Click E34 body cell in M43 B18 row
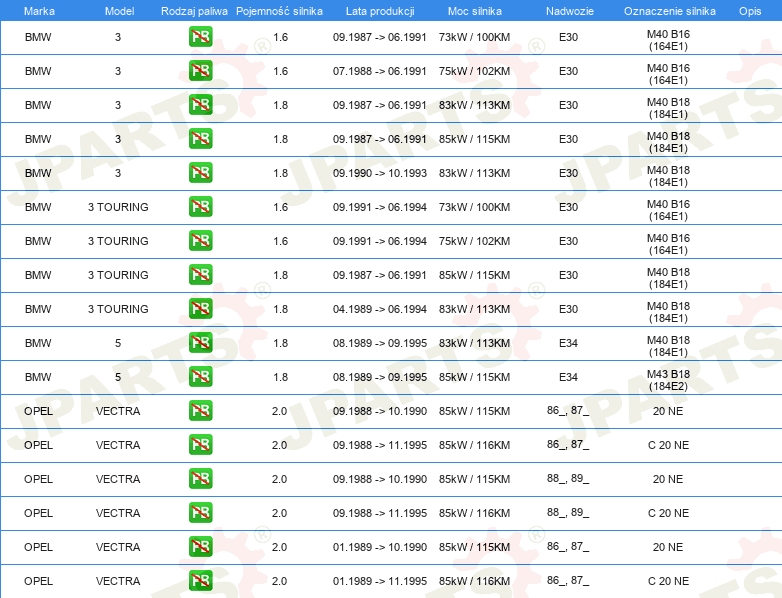The width and height of the screenshot is (782, 598). (568, 377)
